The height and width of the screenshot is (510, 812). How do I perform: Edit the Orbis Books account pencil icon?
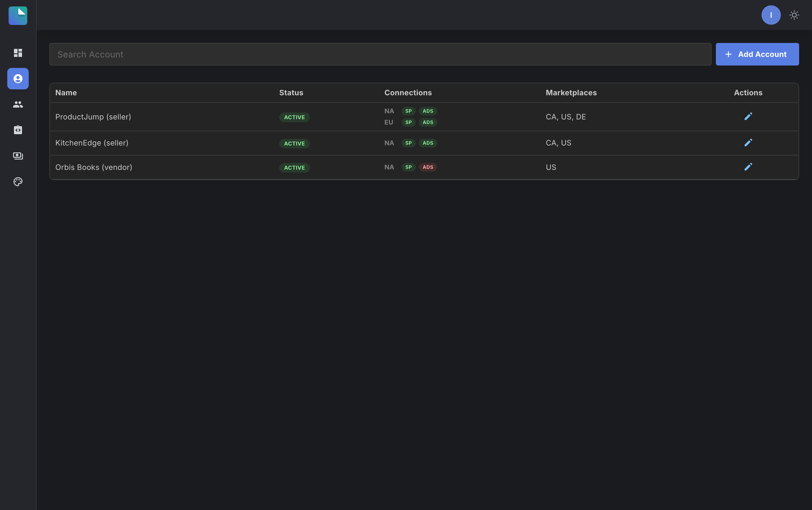[748, 167]
